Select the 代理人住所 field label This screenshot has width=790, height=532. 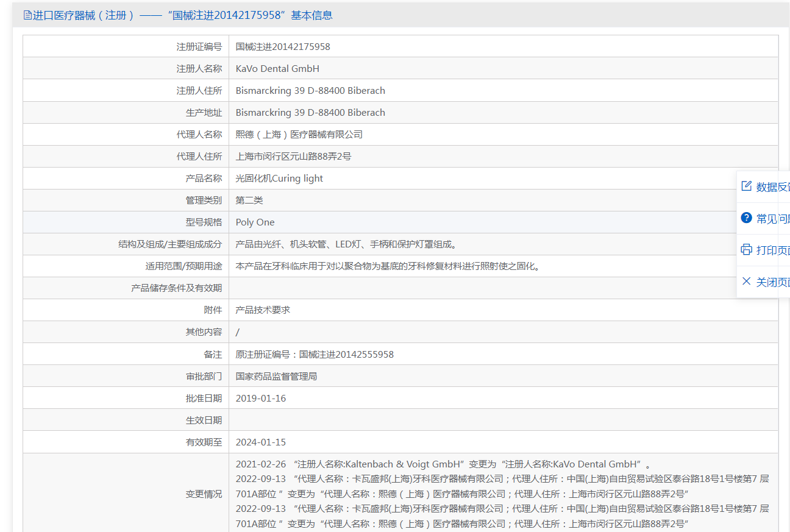199,156
